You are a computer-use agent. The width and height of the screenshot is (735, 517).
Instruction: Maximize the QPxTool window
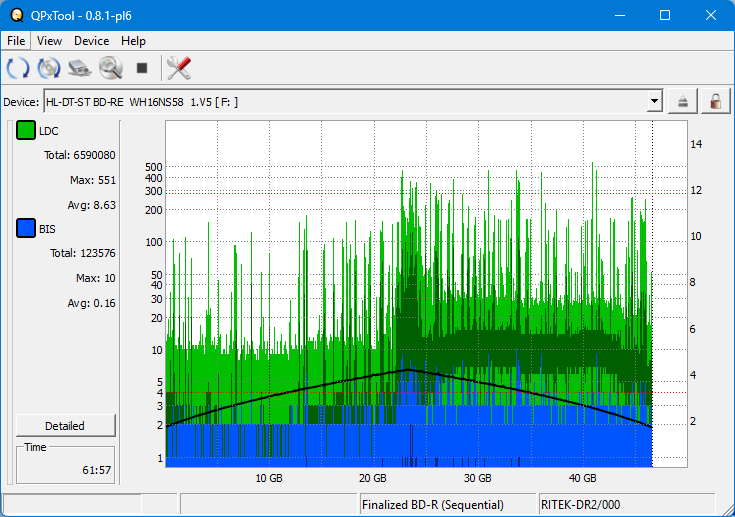point(665,15)
